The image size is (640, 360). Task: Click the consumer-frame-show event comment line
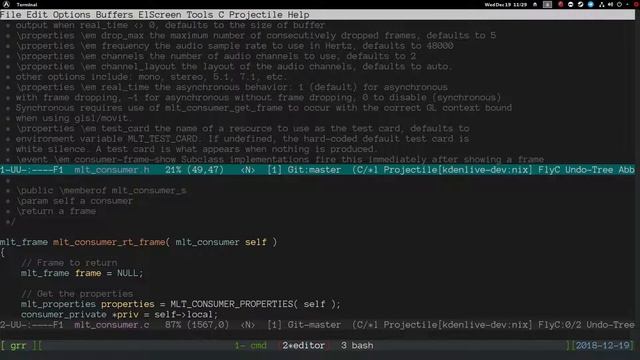[x=280, y=160]
